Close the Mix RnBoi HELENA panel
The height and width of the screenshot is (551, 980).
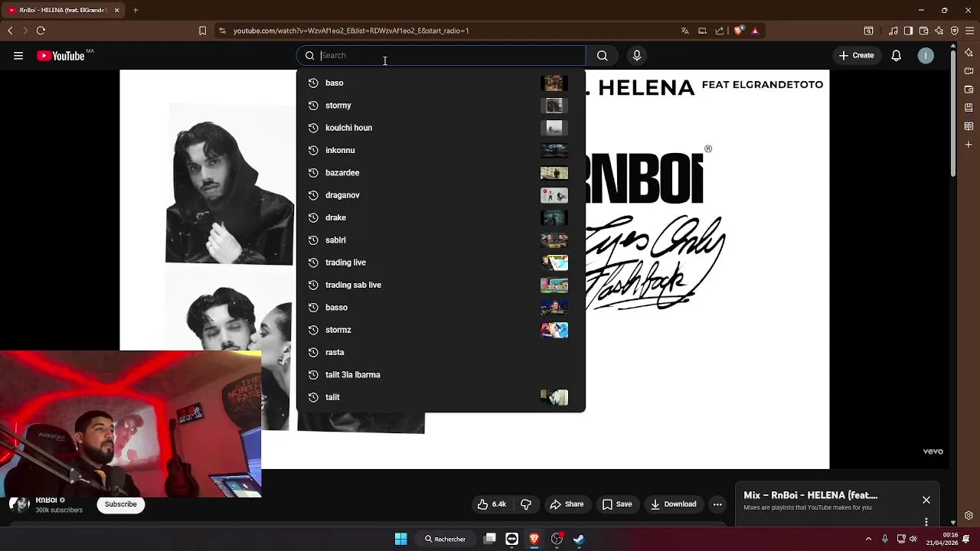point(926,500)
